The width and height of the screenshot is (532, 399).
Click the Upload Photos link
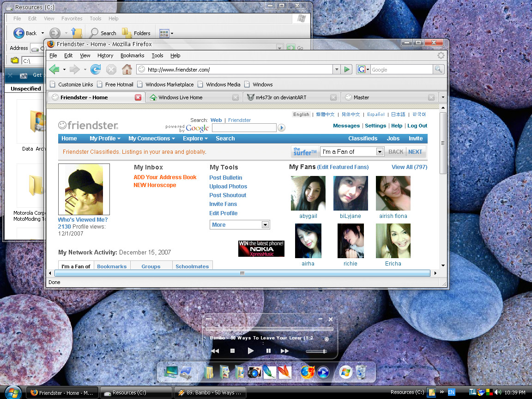tap(228, 186)
